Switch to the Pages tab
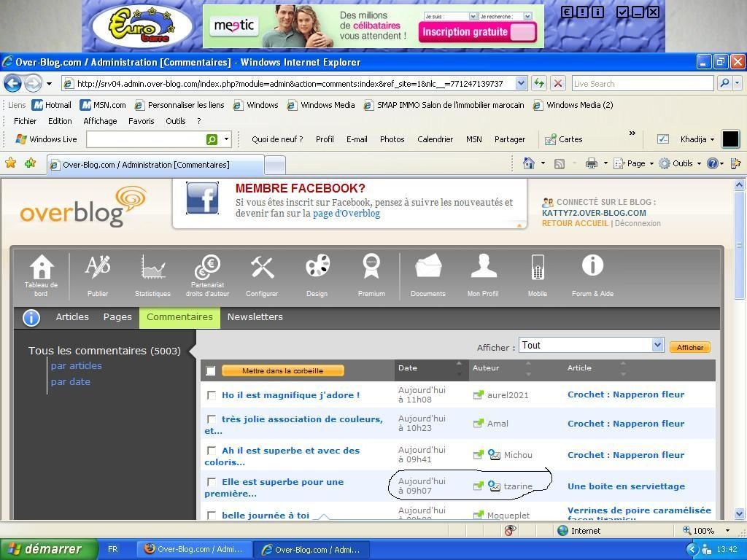 coord(117,317)
